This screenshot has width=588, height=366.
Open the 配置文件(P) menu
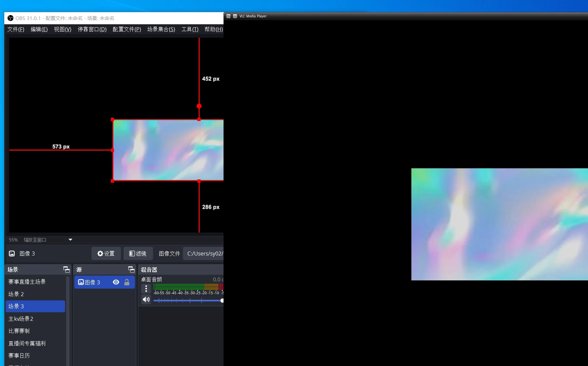127,30
